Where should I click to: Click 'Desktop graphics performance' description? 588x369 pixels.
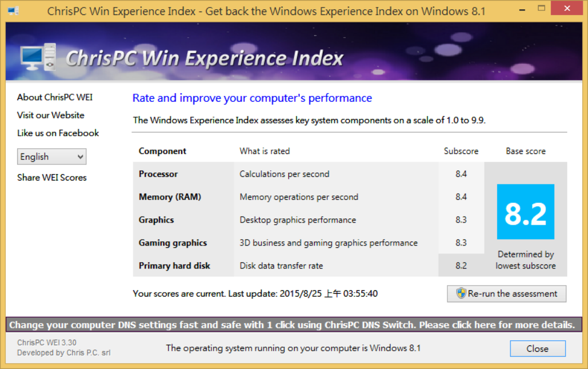point(298,220)
